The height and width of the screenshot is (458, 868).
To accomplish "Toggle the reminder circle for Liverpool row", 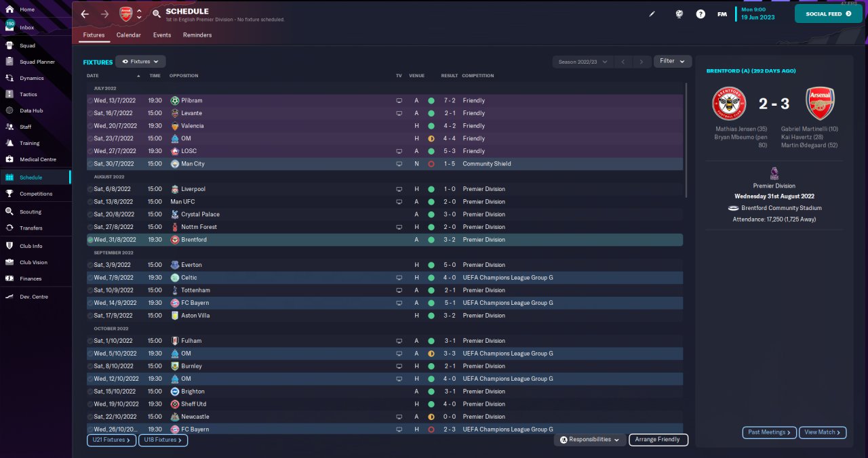I will tap(90, 189).
